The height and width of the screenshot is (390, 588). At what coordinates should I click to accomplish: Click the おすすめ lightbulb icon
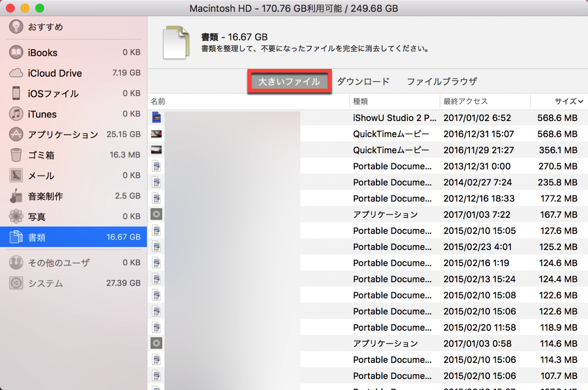16,27
